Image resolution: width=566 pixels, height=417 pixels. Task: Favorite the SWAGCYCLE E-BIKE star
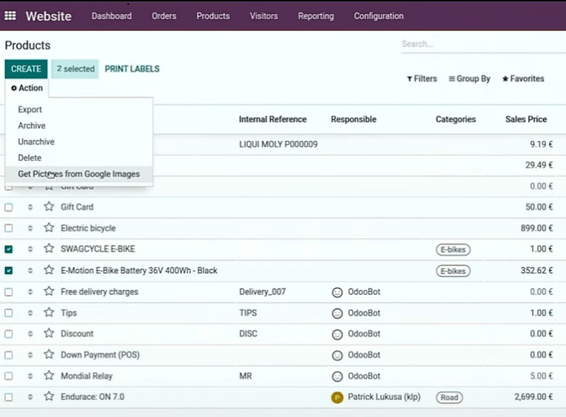tap(49, 249)
